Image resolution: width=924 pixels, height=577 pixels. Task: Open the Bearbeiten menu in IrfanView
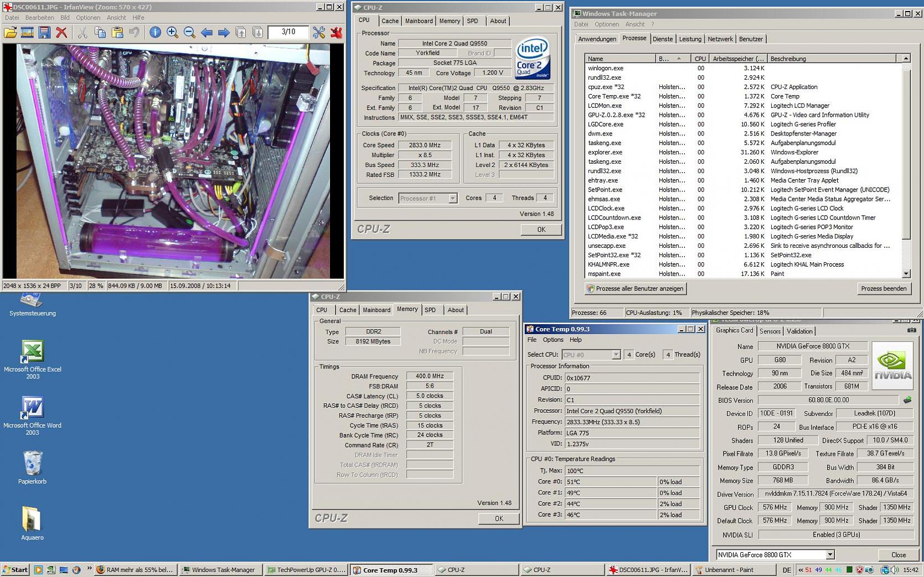40,18
